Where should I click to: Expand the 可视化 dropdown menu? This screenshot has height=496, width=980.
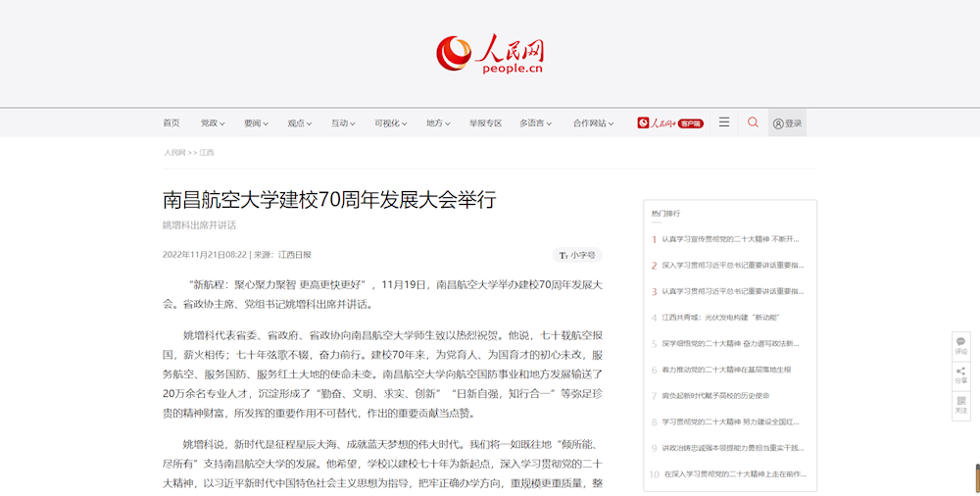(390, 124)
